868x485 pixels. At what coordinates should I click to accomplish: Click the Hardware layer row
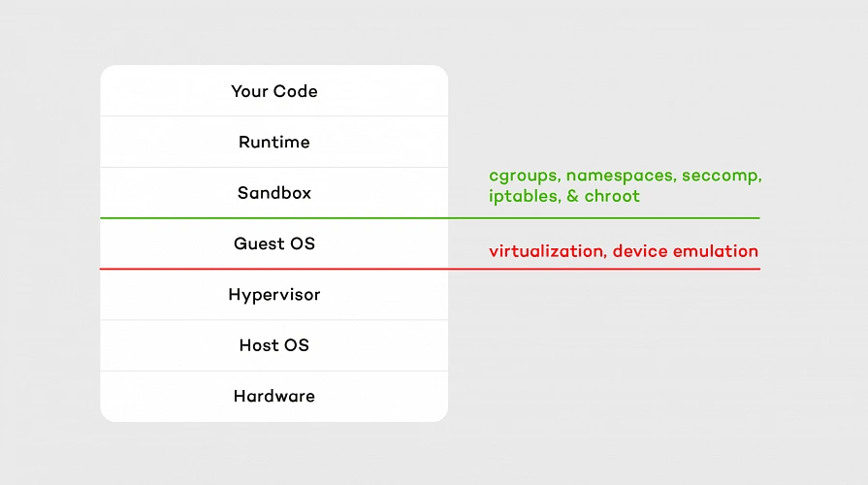[x=274, y=397]
